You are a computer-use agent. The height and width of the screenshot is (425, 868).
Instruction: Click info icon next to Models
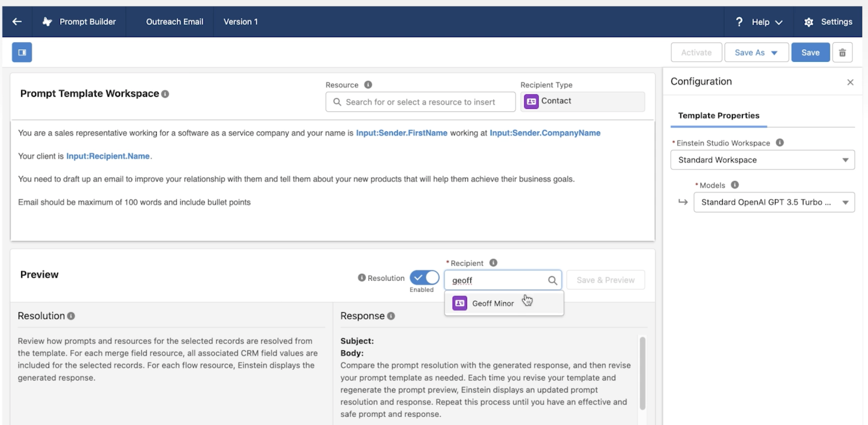point(735,185)
